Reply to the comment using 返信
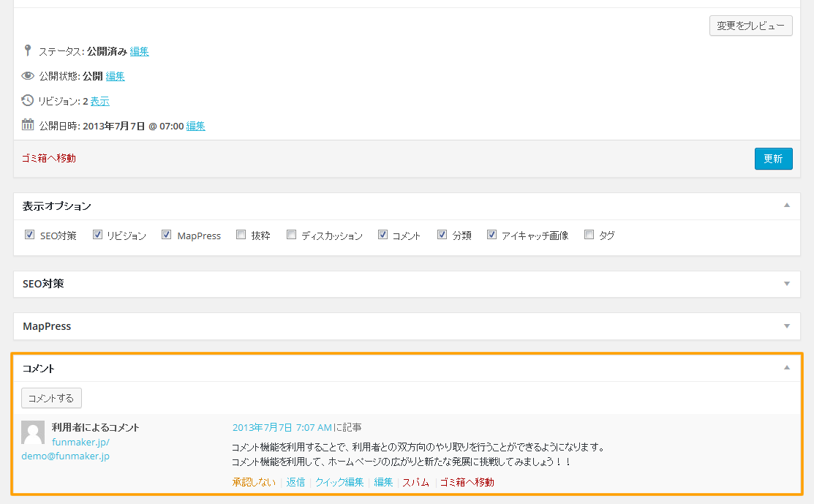Image resolution: width=814 pixels, height=504 pixels. 295,482
